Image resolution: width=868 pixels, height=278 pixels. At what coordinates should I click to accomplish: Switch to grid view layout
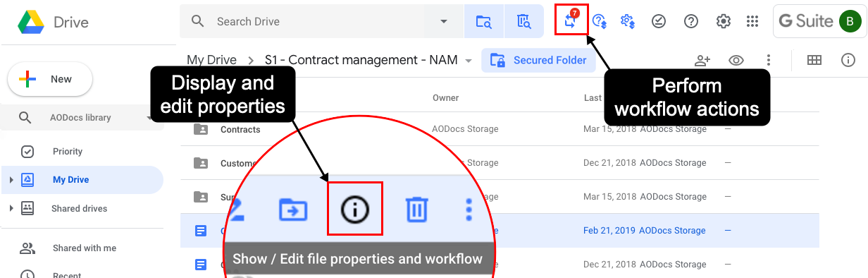click(814, 61)
